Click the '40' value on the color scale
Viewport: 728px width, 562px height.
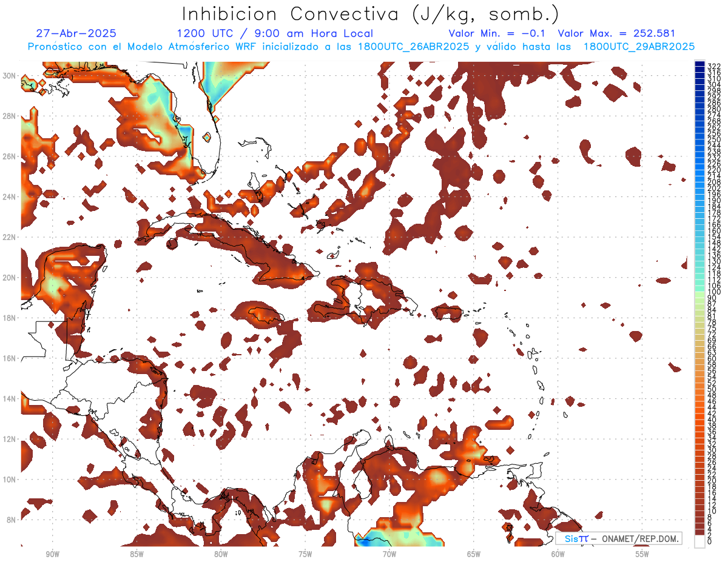coord(712,420)
